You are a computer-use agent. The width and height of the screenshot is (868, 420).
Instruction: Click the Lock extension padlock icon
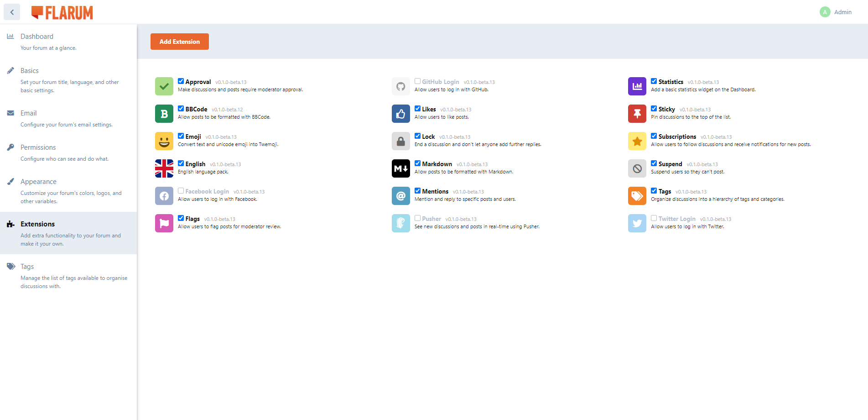coord(401,141)
